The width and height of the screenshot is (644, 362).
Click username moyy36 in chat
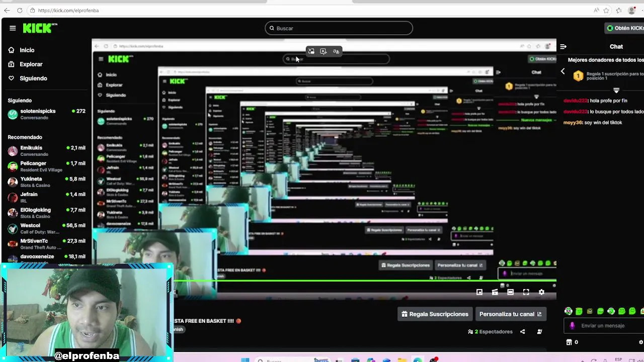(573, 123)
